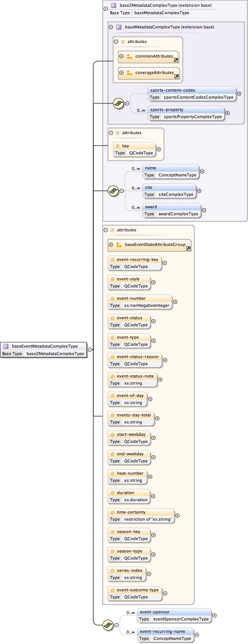The width and height of the screenshot is (248, 644).
Task: Expand the event-outcome-type attribute
Action: pyautogui.click(x=165, y=593)
